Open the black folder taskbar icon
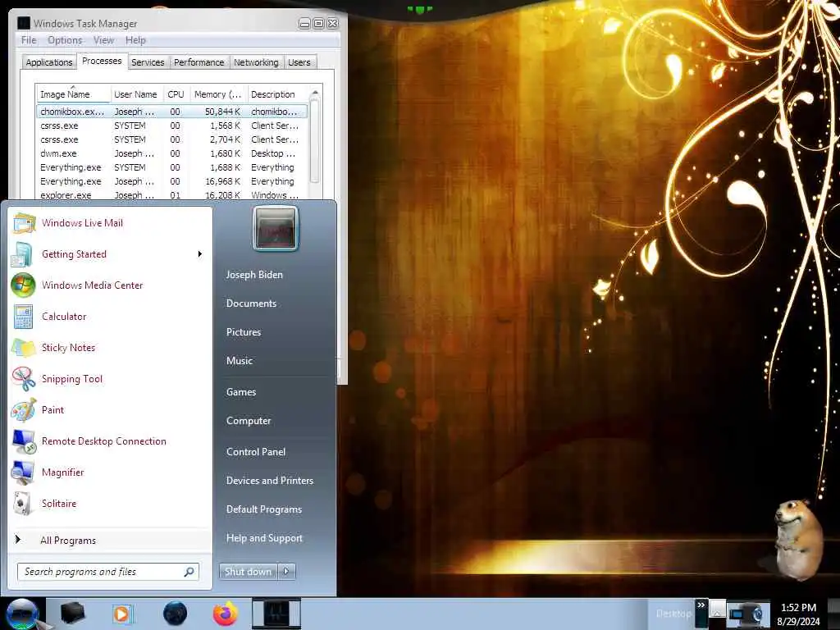 point(72,614)
